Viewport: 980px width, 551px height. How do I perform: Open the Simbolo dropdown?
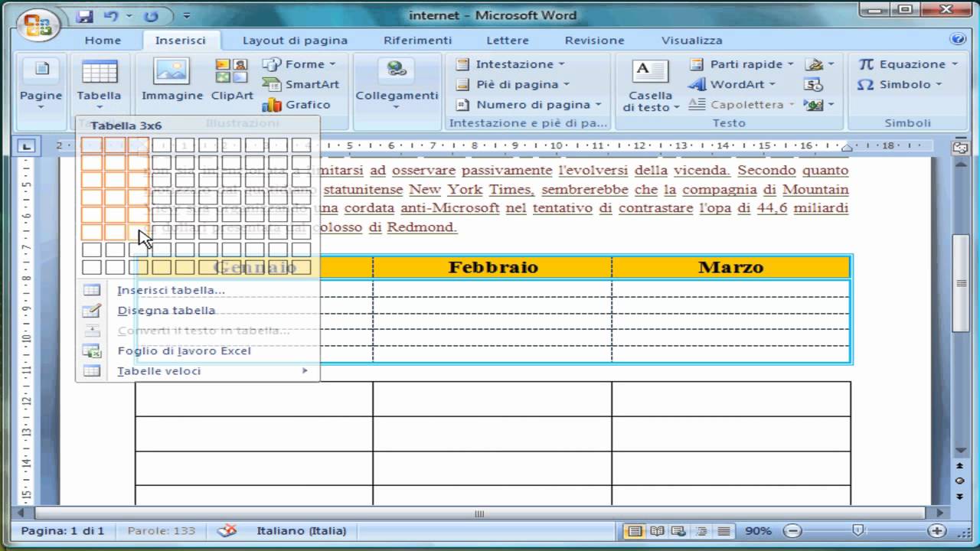pyautogui.click(x=899, y=84)
